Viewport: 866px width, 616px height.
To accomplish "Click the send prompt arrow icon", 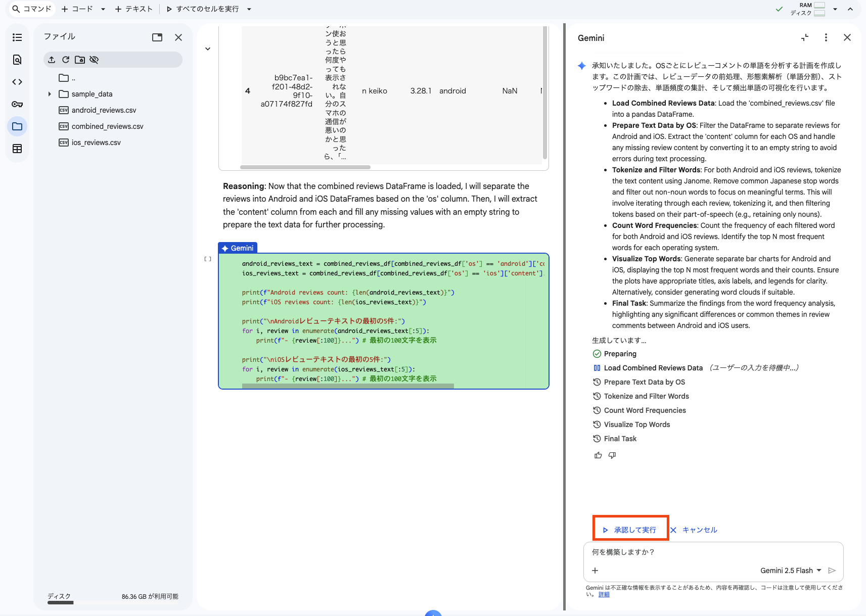I will [832, 571].
